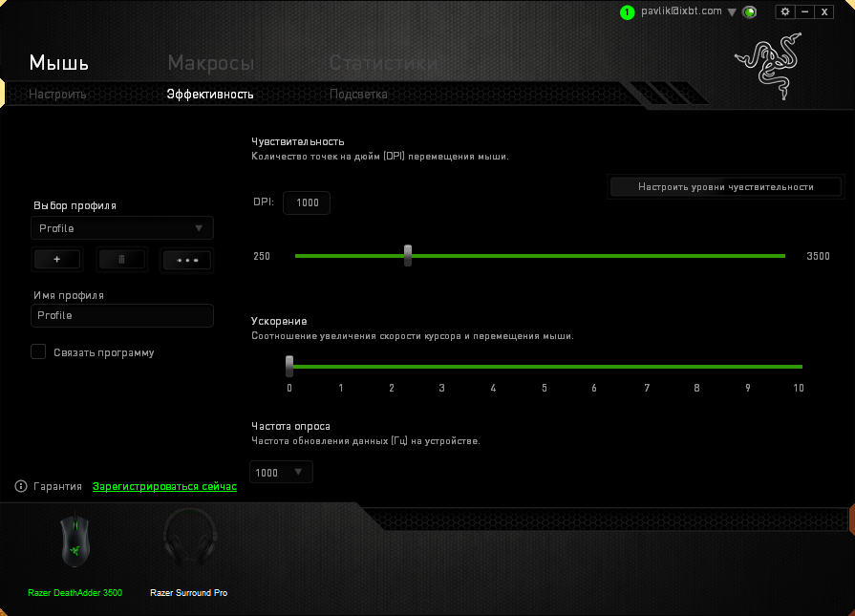The height and width of the screenshot is (616, 855).
Task: Click the Ускорение slider handle
Action: pos(289,366)
